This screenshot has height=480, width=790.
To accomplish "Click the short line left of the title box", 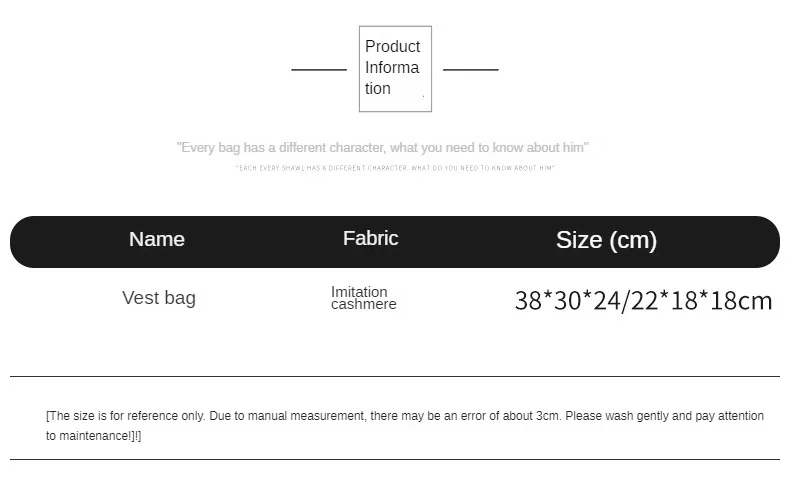I will (x=319, y=70).
